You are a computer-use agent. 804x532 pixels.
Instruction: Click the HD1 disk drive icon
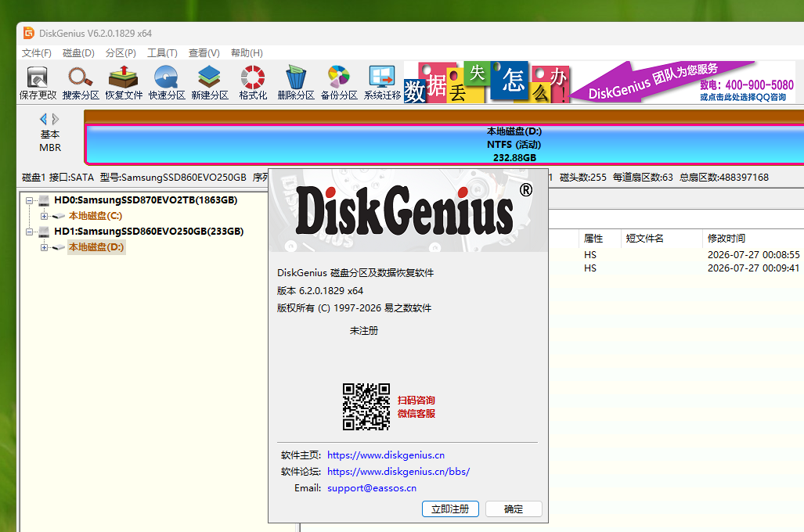(44, 232)
